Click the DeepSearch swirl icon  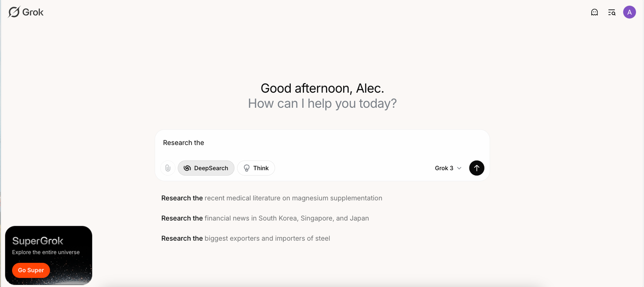click(187, 168)
